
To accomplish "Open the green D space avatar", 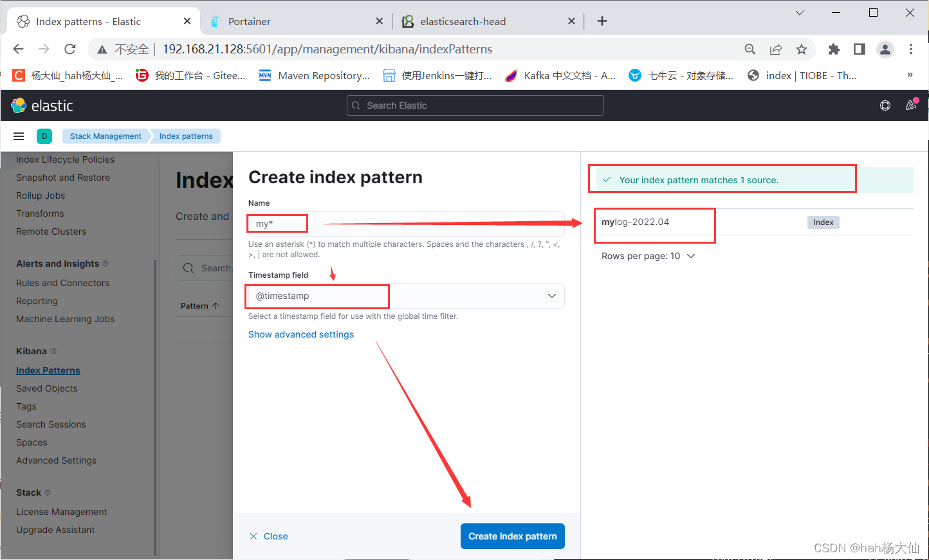I will tap(44, 136).
